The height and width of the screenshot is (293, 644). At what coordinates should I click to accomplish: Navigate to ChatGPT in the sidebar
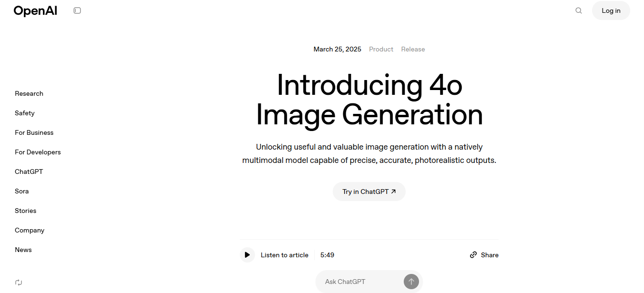click(x=29, y=172)
